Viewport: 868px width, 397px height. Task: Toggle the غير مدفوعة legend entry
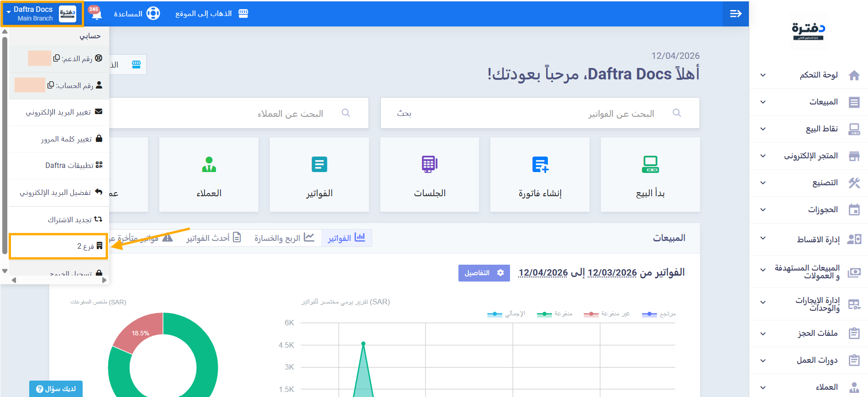[x=607, y=314]
